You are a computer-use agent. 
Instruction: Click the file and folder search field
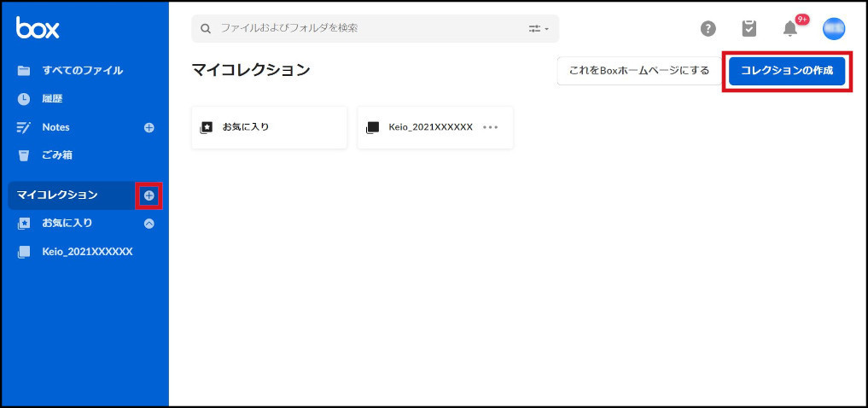pos(367,28)
